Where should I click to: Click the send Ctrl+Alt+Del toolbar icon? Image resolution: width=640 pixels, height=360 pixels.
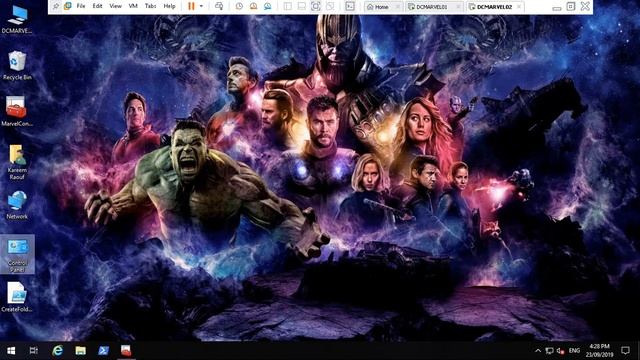pos(219,7)
